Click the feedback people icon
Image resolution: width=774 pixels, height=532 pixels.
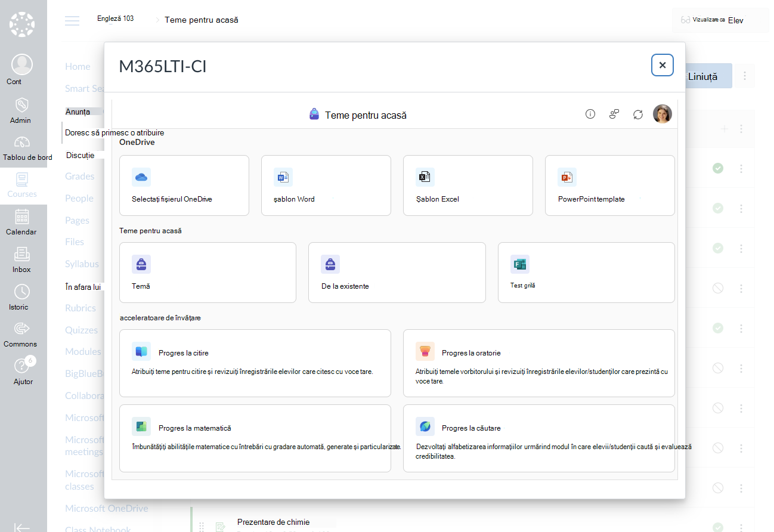click(x=614, y=114)
